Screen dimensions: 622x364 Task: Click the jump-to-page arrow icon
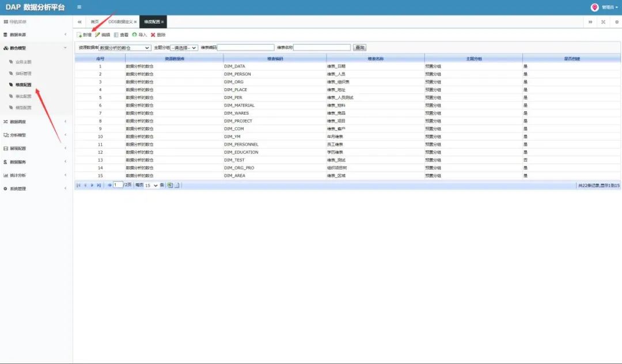(109, 185)
